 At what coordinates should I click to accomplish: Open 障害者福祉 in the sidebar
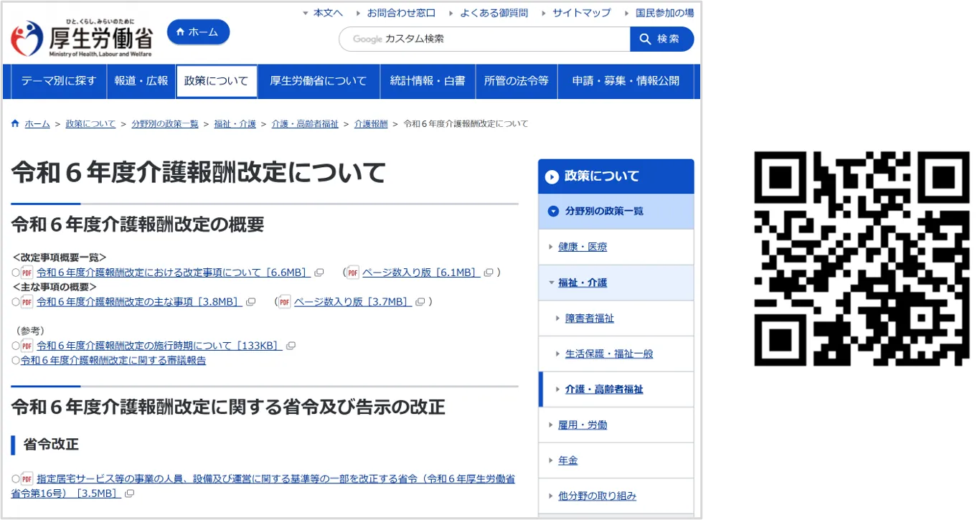[616, 318]
